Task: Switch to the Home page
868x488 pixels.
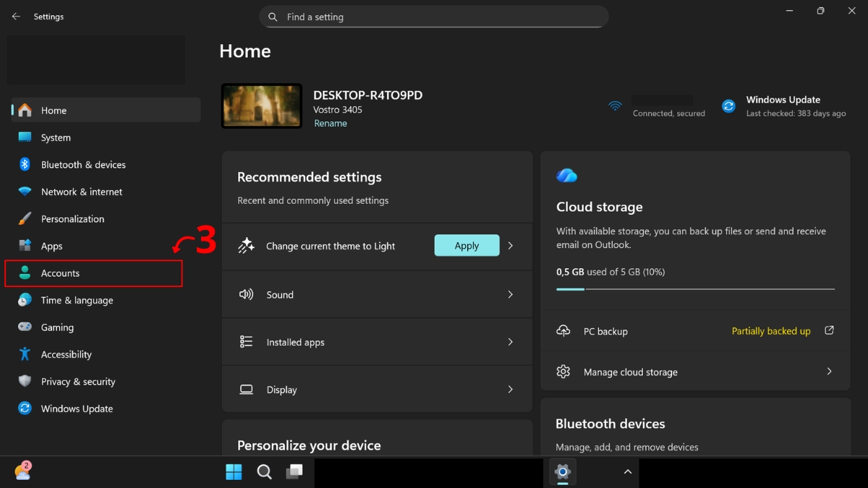Action: click(x=54, y=110)
